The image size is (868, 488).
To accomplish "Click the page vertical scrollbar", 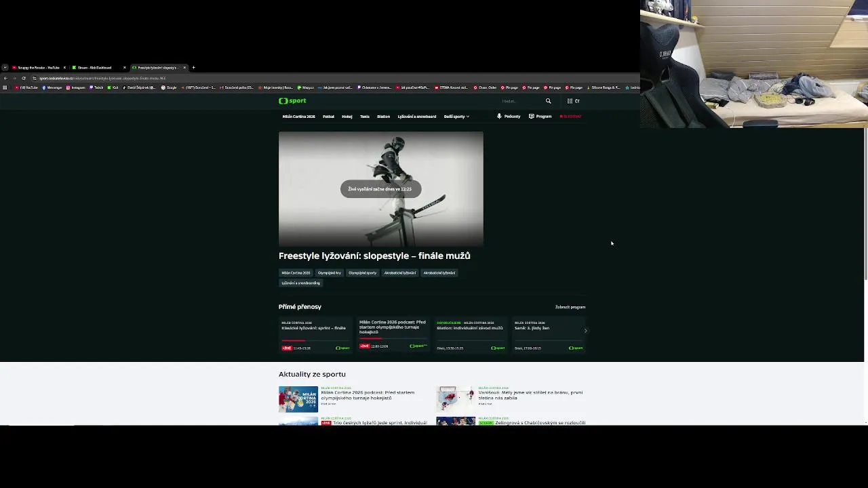I will tap(866, 203).
